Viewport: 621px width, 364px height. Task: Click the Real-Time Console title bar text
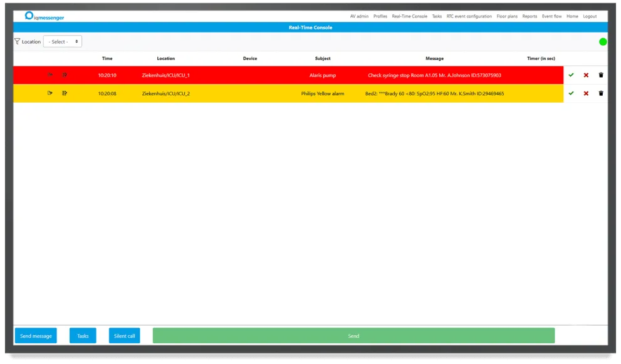[311, 28]
